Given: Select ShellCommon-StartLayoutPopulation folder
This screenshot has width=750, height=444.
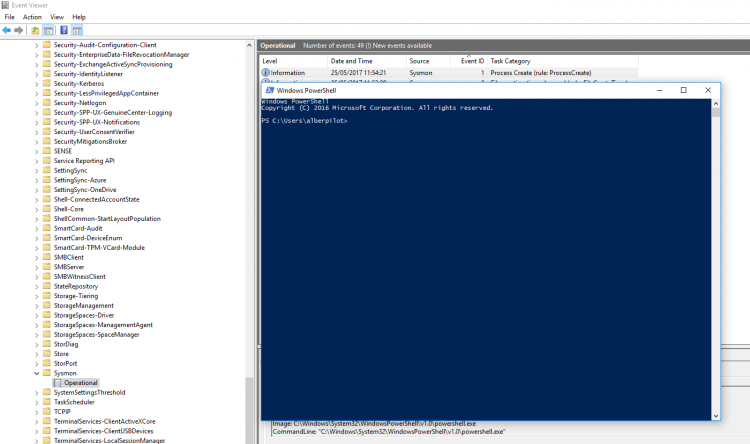Looking at the screenshot, I should click(107, 219).
